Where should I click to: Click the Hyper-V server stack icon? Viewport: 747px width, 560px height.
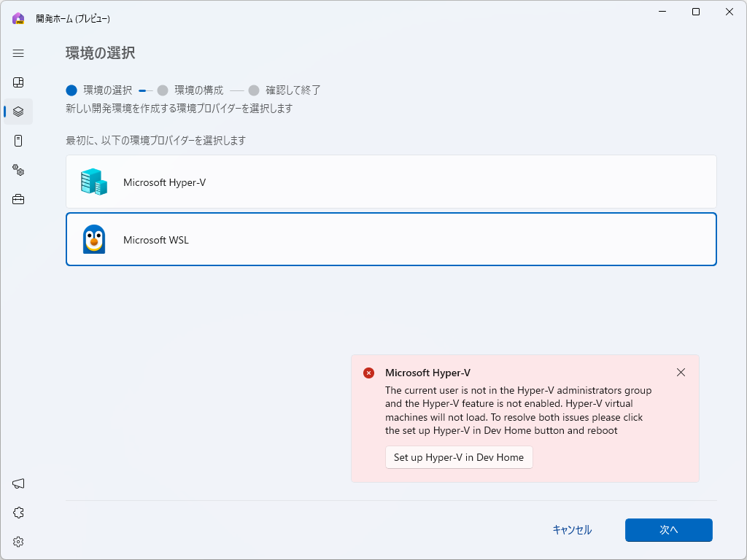click(x=93, y=182)
